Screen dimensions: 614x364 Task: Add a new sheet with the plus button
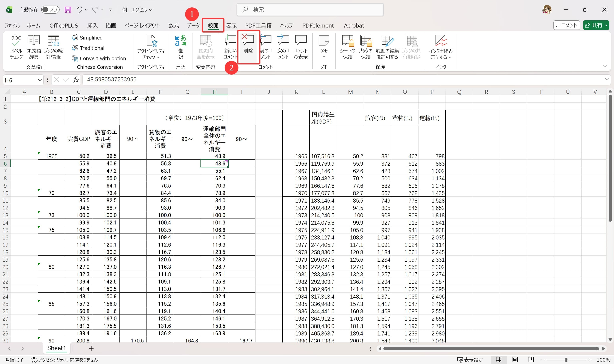click(91, 348)
